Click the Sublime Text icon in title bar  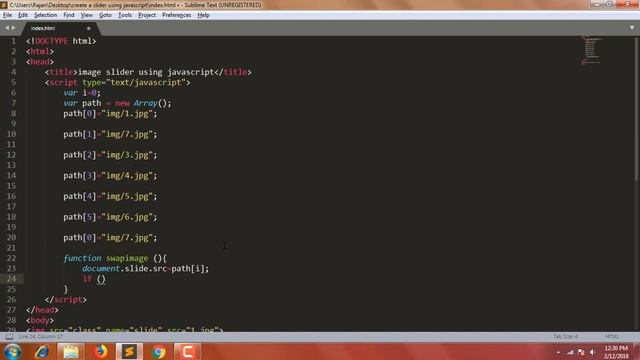coord(4,5)
